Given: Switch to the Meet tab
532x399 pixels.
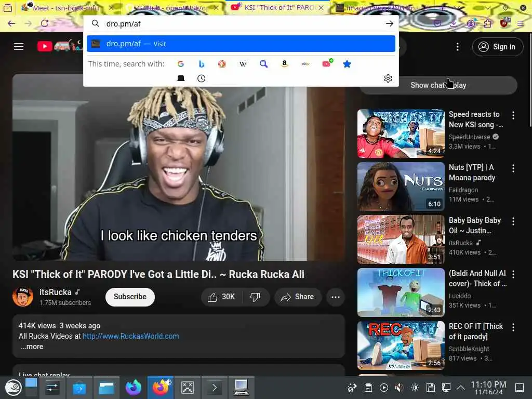Looking at the screenshot, I should [65, 7].
